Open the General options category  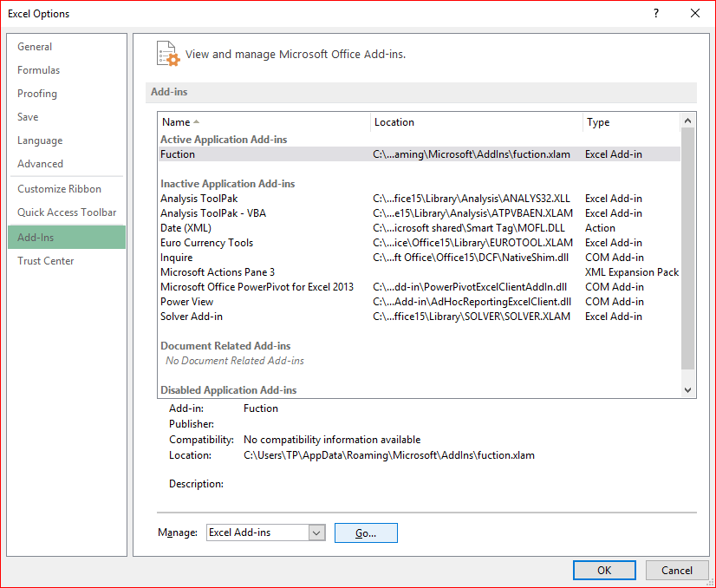pyautogui.click(x=35, y=47)
